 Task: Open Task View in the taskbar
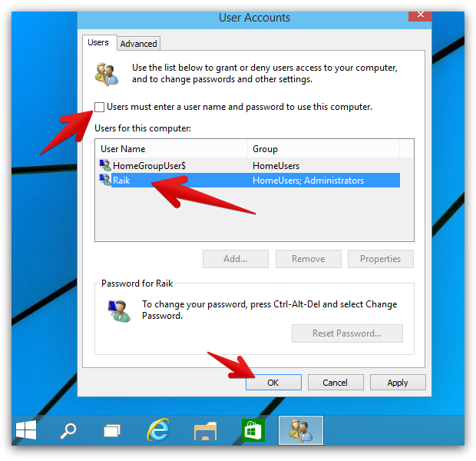112,430
